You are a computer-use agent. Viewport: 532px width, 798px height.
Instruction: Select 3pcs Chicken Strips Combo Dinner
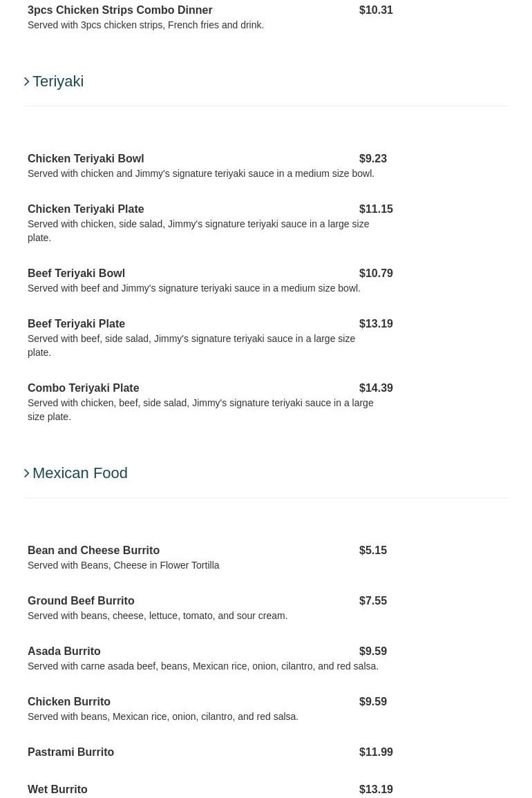[x=120, y=10]
